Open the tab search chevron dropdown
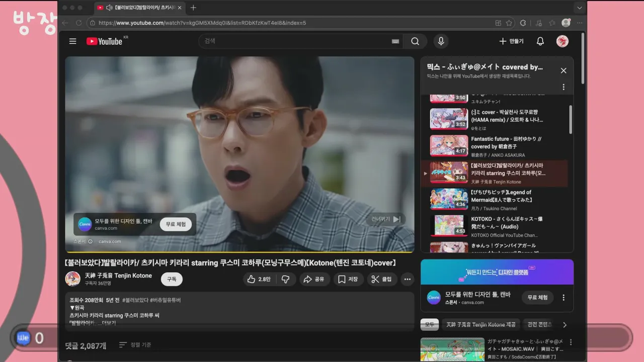The image size is (644, 362). tap(580, 8)
